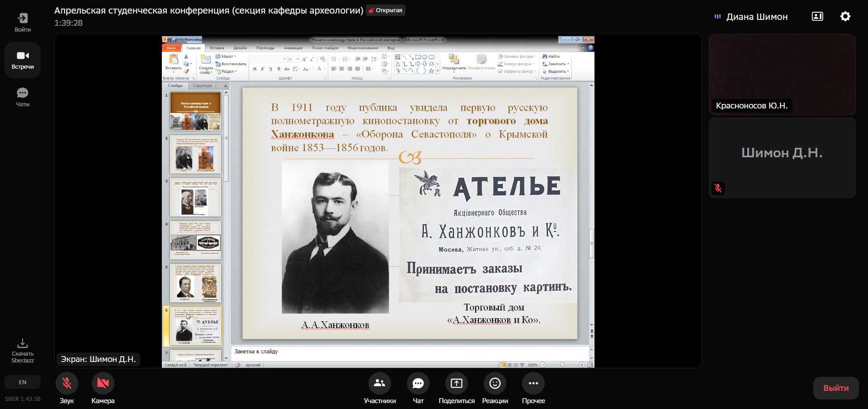Screen dimensions: 868x409
Task: Expand the Выделить select dropdown
Action: 556,71
